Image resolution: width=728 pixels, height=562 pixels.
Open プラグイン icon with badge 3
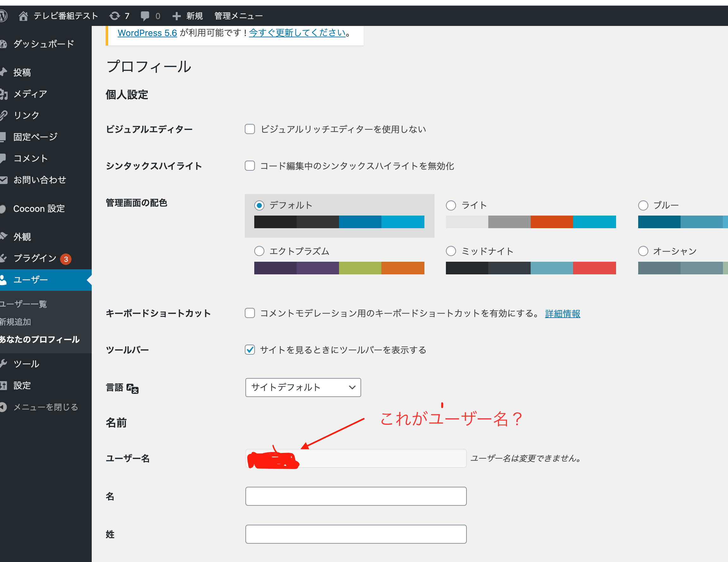[x=4, y=258]
